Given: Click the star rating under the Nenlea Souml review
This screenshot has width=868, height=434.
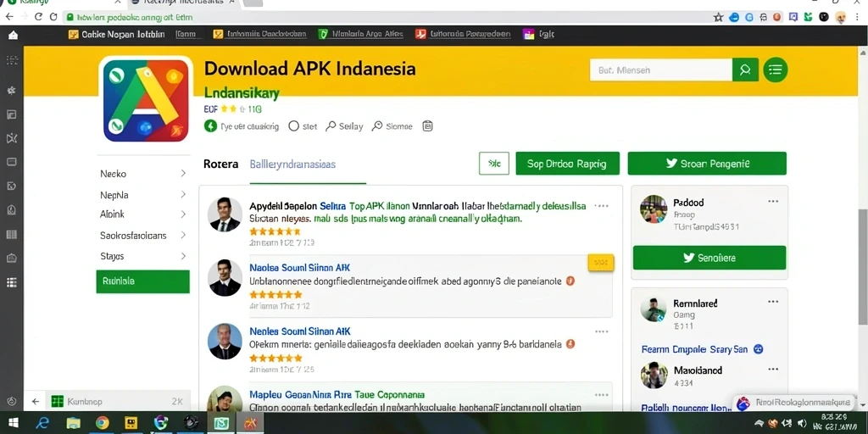Looking at the screenshot, I should [x=275, y=358].
